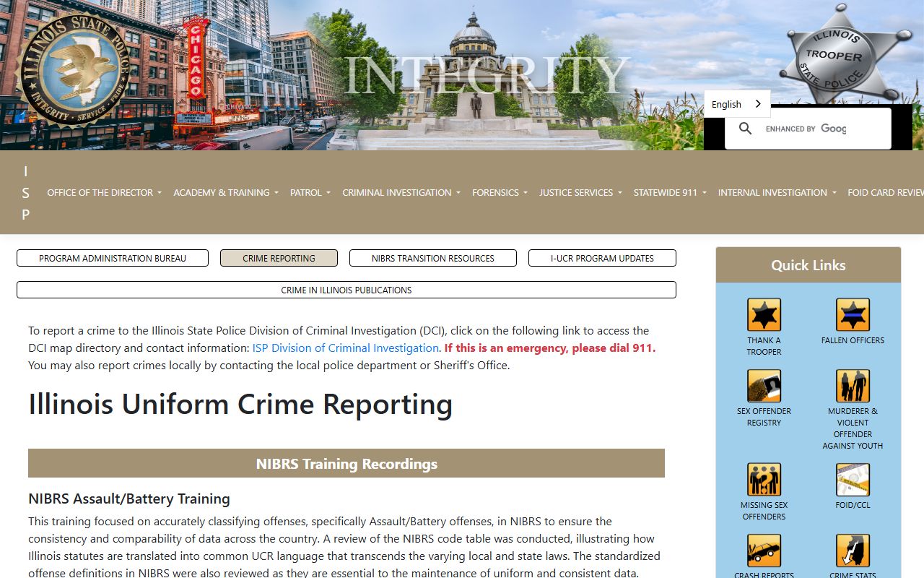Open Murderer & Violent Offender Against Youth icon

coord(853,386)
